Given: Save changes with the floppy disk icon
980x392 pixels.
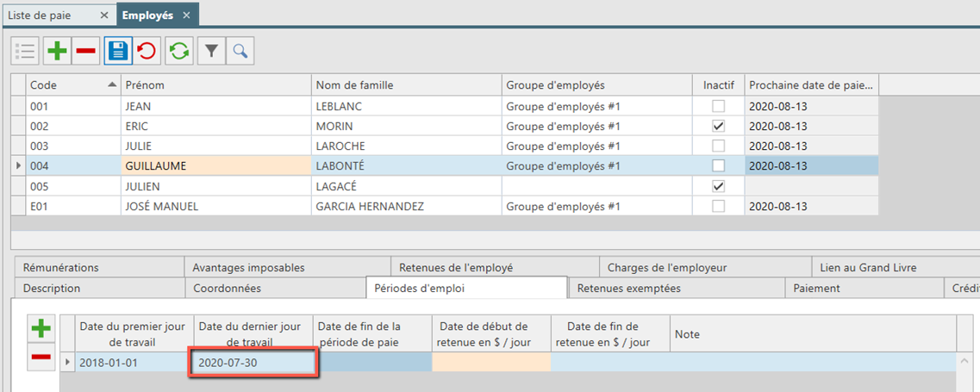Looking at the screenshot, I should point(118,51).
